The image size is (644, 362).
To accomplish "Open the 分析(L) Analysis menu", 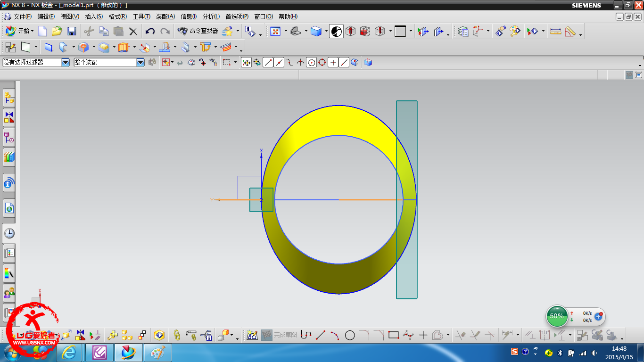I will coord(211,16).
